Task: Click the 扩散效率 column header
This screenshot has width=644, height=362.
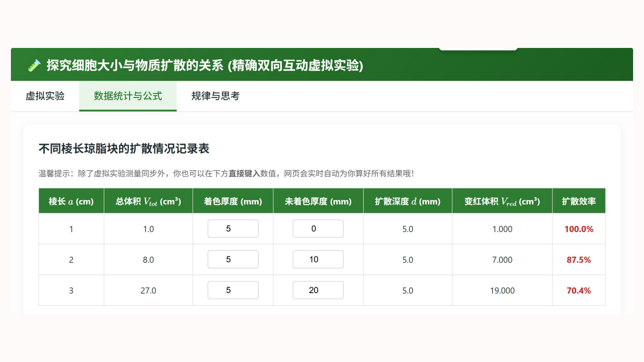Action: coord(579,201)
